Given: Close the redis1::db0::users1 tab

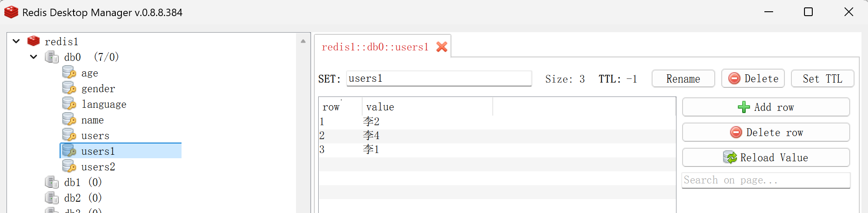Looking at the screenshot, I should pyautogui.click(x=442, y=47).
